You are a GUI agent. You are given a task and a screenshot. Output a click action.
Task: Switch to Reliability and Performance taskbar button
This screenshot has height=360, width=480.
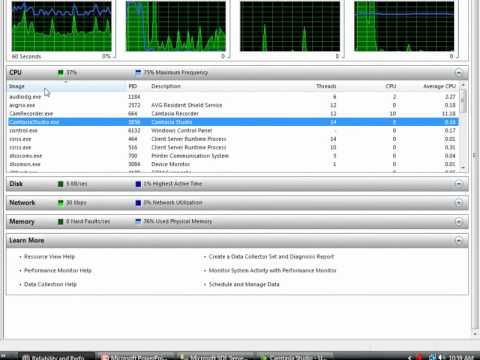coord(57,357)
